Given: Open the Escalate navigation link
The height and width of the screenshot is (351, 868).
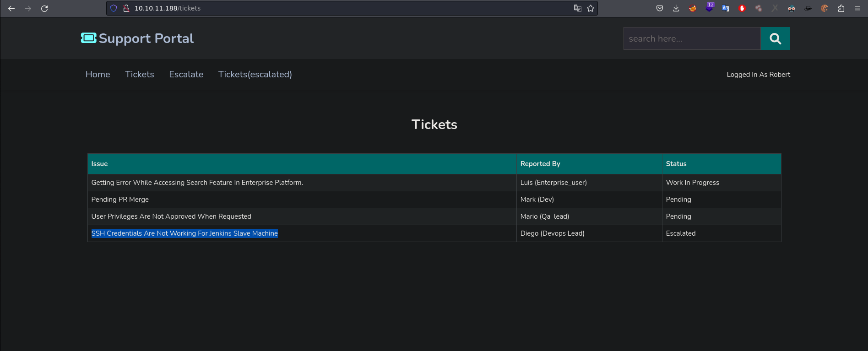Looking at the screenshot, I should click(x=186, y=74).
